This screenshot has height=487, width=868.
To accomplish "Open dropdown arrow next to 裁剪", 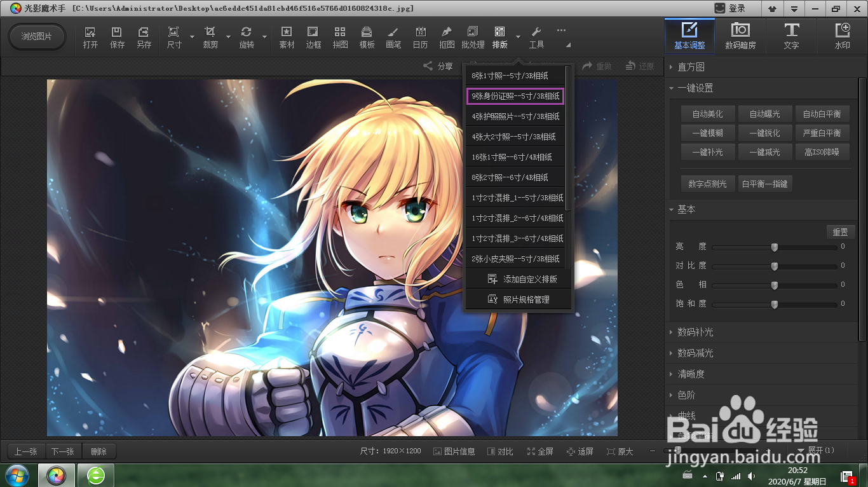I will [228, 37].
